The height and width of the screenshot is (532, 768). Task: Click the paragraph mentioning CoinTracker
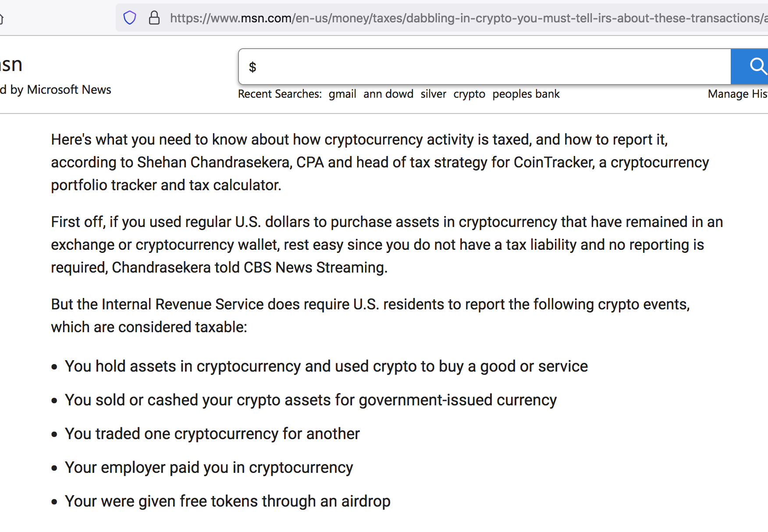tap(380, 162)
